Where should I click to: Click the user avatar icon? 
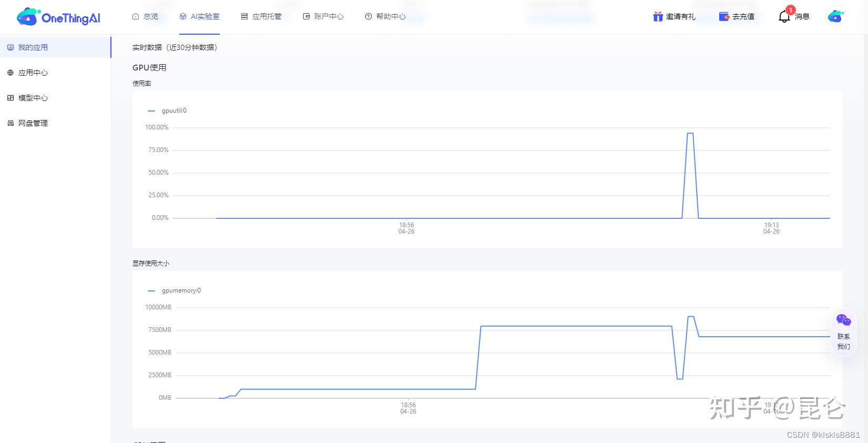pos(835,17)
